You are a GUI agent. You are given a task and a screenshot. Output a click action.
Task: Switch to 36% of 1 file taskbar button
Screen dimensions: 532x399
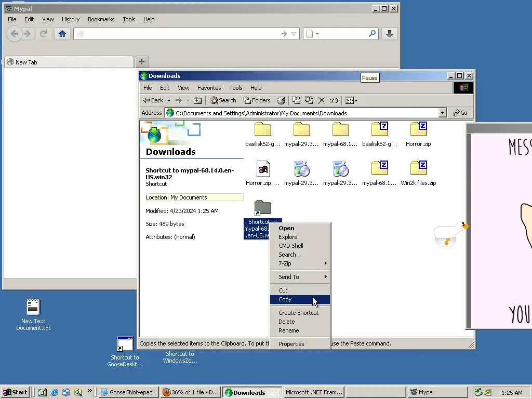coord(191,392)
